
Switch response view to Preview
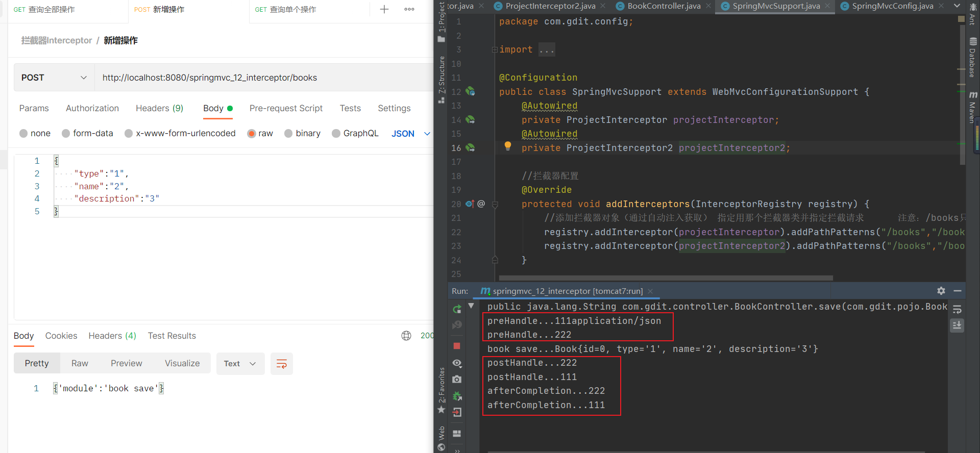click(127, 363)
